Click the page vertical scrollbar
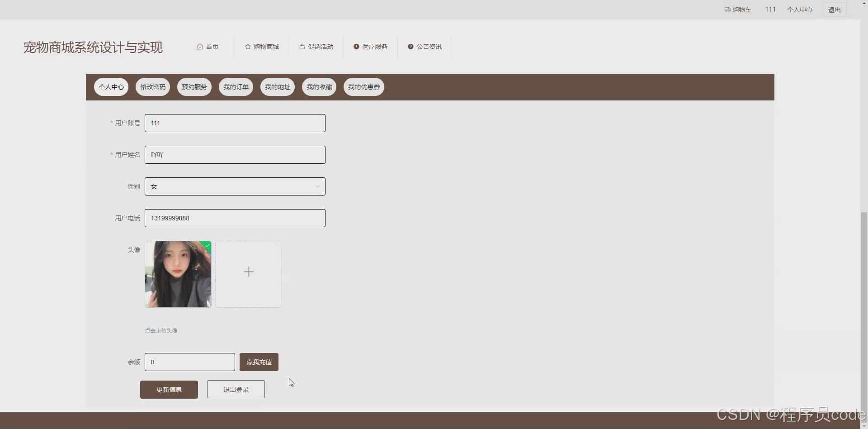The width and height of the screenshot is (868, 429). tap(864, 317)
